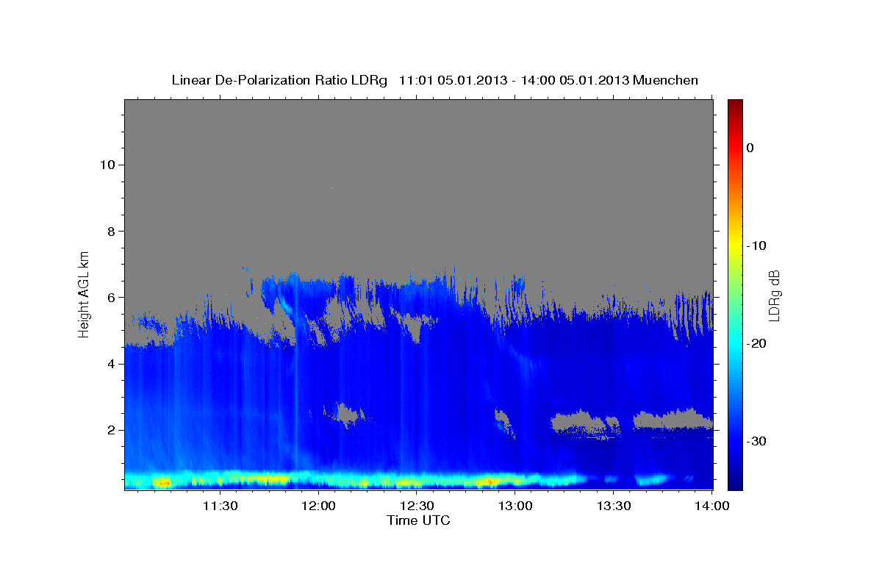
Task: Click the 14:00 tick label on time axis
Action: [712, 506]
